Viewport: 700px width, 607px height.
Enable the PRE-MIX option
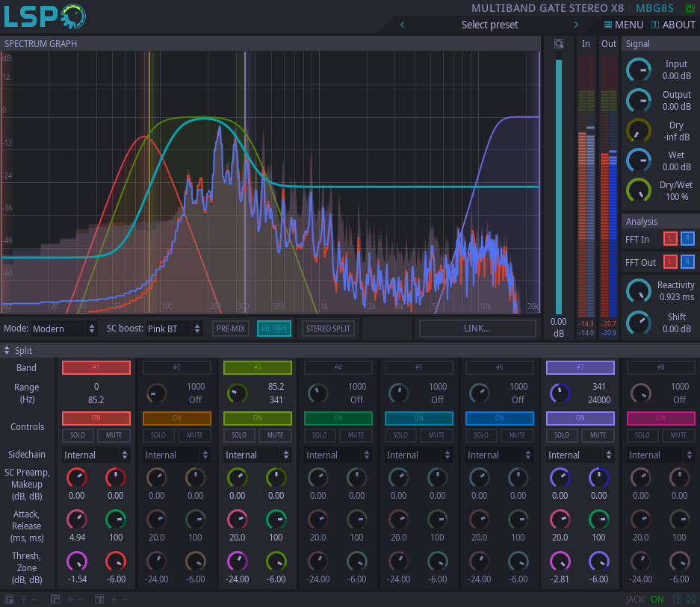(230, 329)
